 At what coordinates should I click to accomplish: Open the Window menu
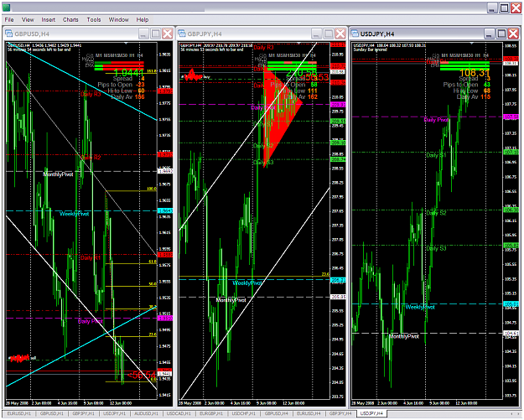point(119,20)
